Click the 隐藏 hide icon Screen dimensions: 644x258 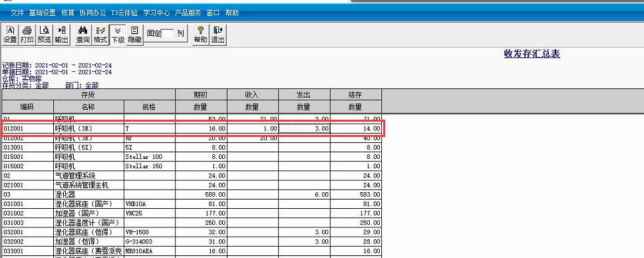point(134,35)
